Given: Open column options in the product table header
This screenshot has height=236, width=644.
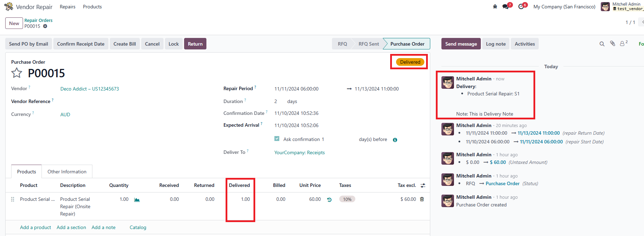Looking at the screenshot, I should [423, 186].
